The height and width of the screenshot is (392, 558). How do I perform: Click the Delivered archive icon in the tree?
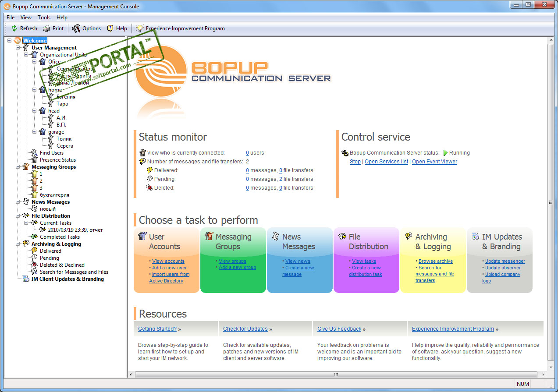point(34,251)
